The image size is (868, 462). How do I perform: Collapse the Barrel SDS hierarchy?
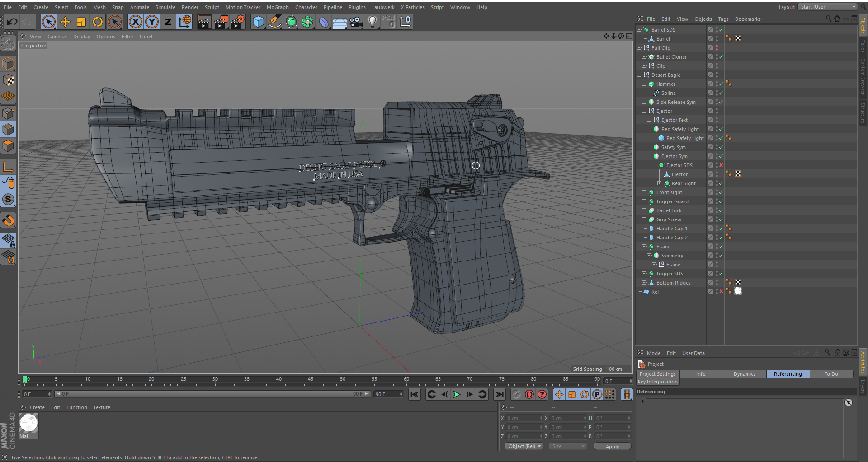click(639, 30)
